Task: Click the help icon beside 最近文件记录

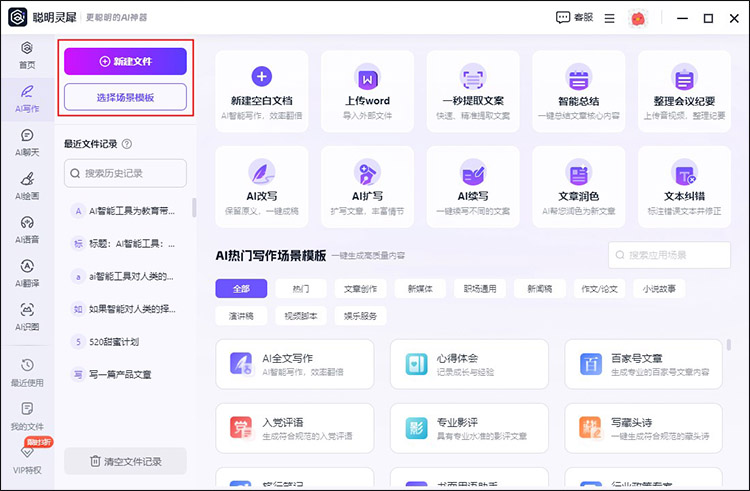Action: [127, 144]
